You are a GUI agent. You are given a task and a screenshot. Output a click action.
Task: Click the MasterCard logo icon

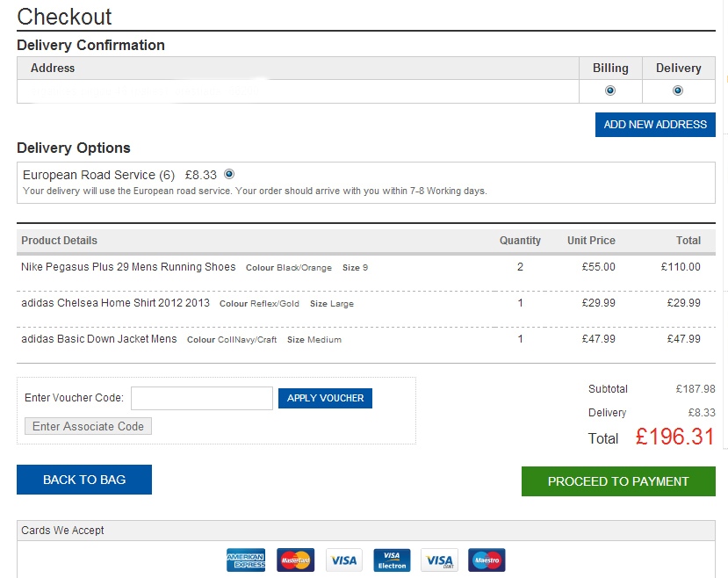coord(295,560)
